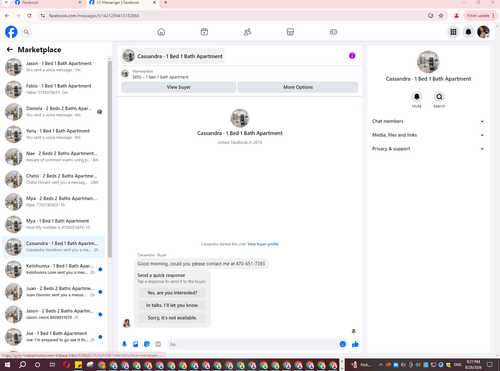Open Yana 1 Bed 1 Bath conversation

(x=54, y=134)
